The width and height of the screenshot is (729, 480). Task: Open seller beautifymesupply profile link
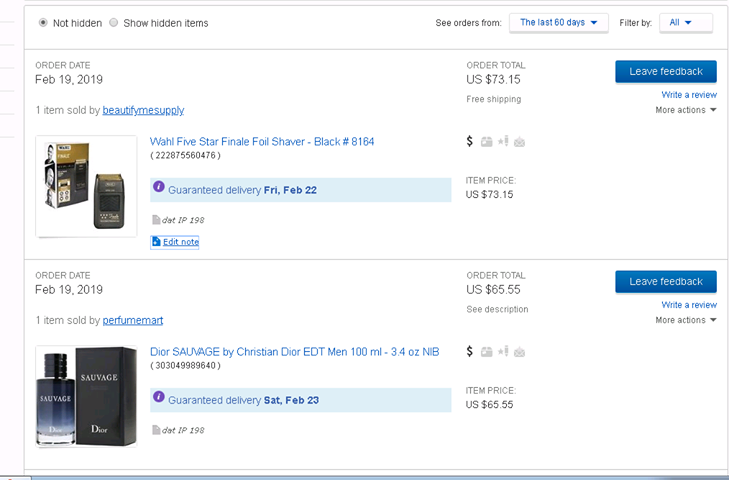click(143, 110)
